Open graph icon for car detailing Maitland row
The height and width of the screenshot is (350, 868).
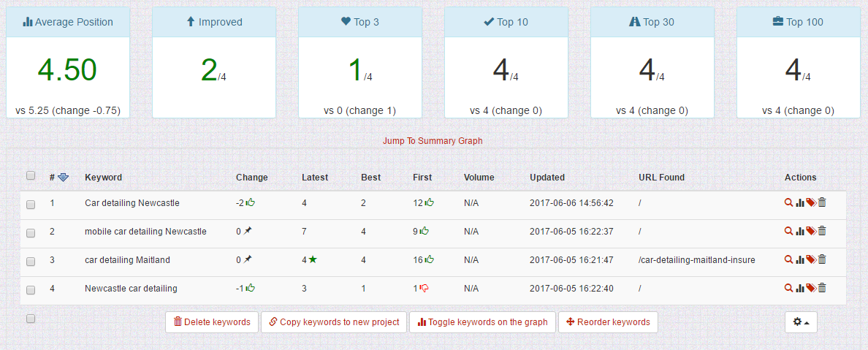tap(800, 259)
